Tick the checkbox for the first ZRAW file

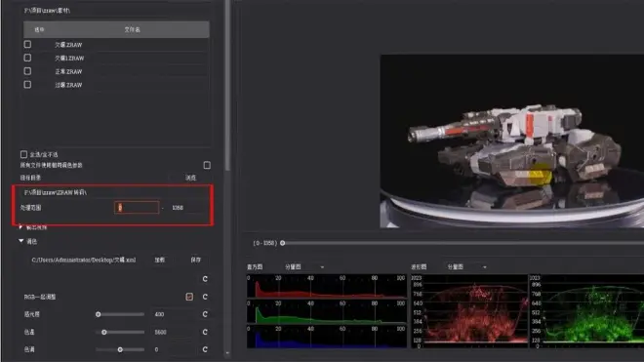click(27, 44)
